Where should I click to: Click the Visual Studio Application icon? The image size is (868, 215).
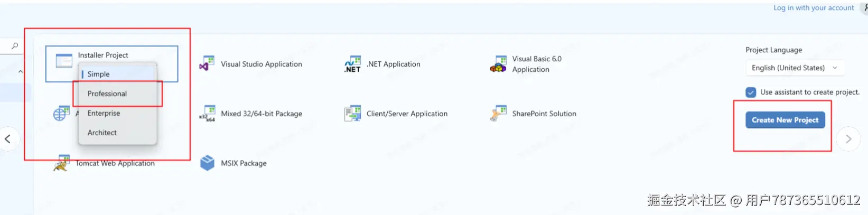tap(207, 64)
